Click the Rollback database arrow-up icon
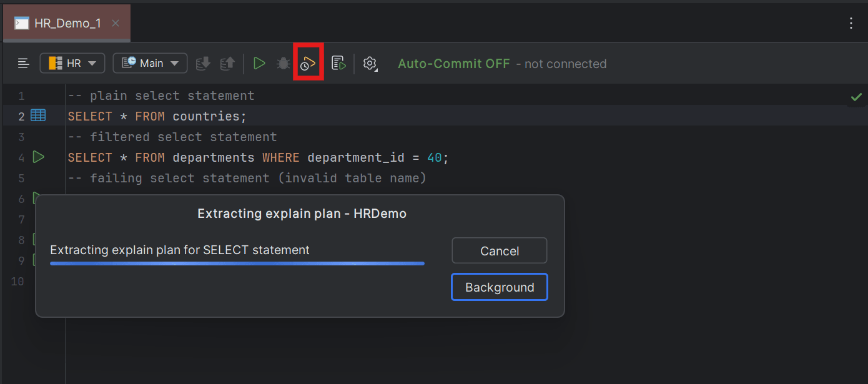868x384 pixels. tap(227, 63)
